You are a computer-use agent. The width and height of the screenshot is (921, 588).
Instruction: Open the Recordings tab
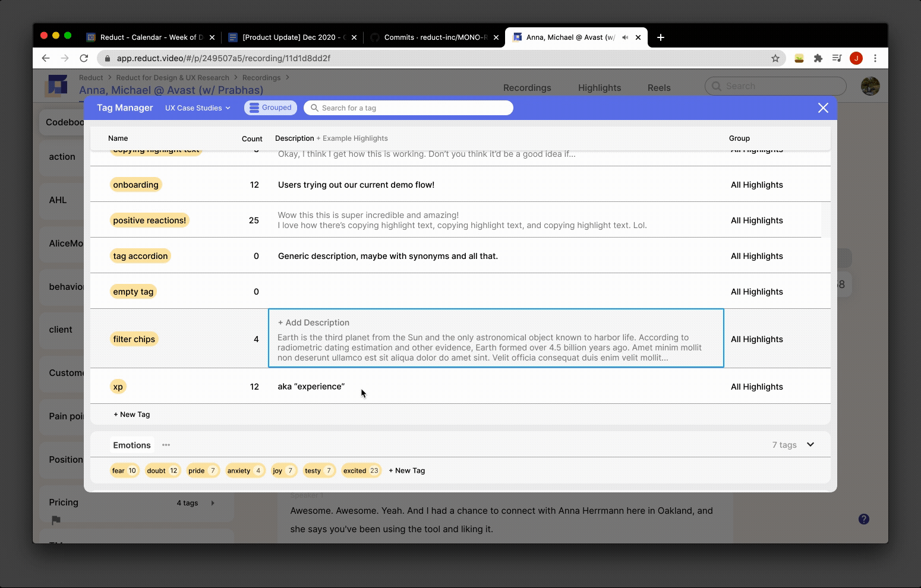(527, 87)
